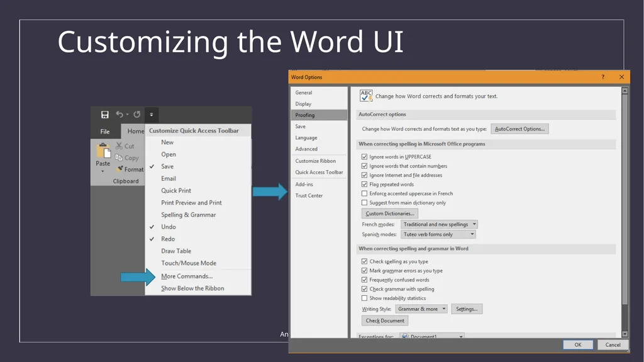The height and width of the screenshot is (362, 644).
Task: Toggle Ignore Internet and file addresses
Action: 364,175
